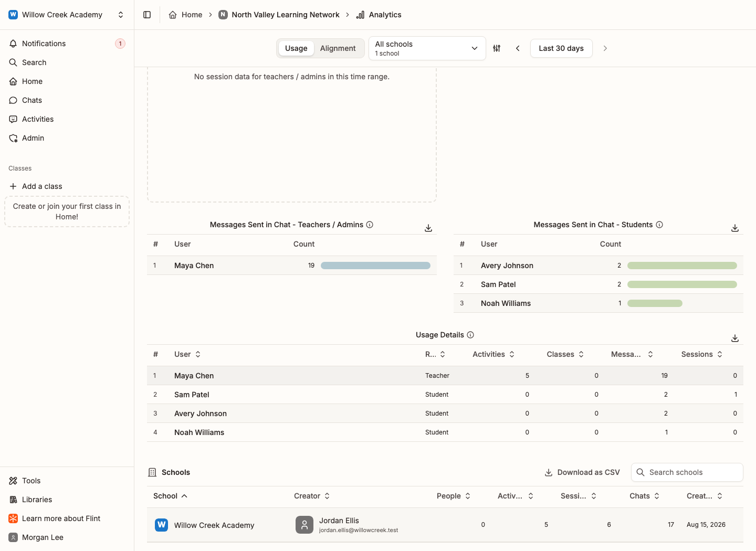
Task: Open the Willow Creek Academy workspace switcher
Action: 67,15
